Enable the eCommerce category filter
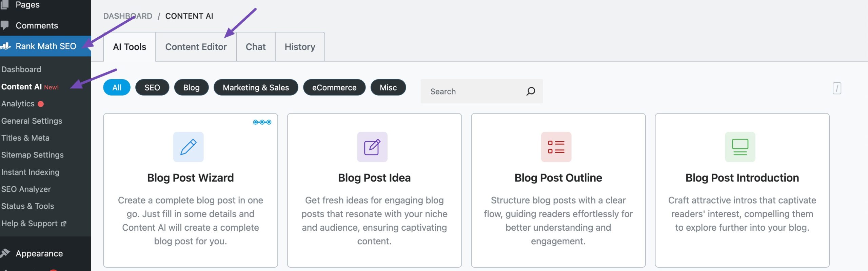Viewport: 868px width, 271px height. 334,87
